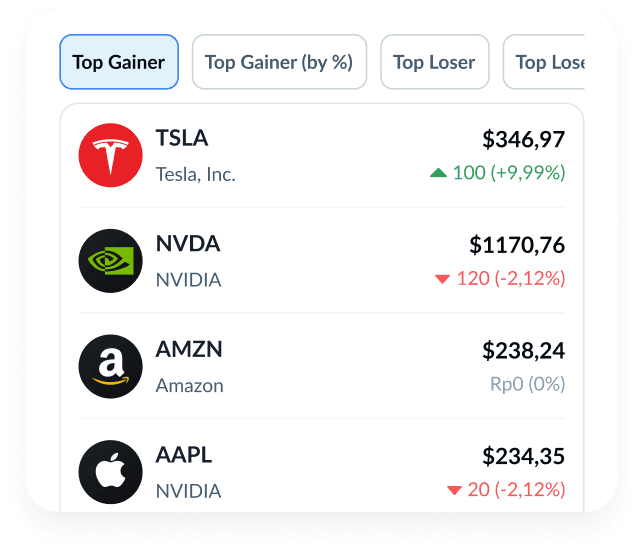Click the Rp0 (0%) change for AMZN
The width and height of the screenshot is (641, 552).
coord(527,384)
